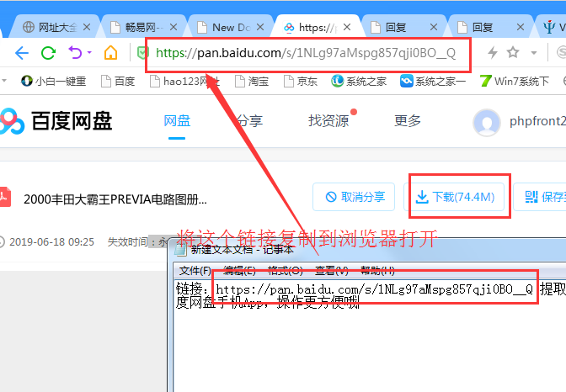The image size is (566, 392).
Task: Close the active https:// tab
Action: coord(347,27)
